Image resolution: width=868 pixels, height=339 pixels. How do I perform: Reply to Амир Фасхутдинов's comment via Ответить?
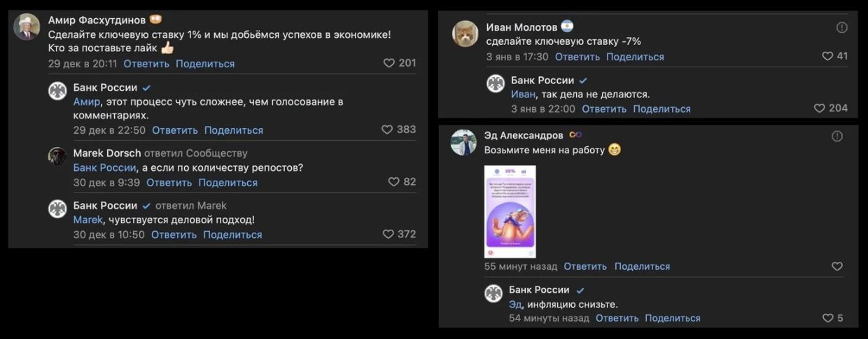click(146, 64)
